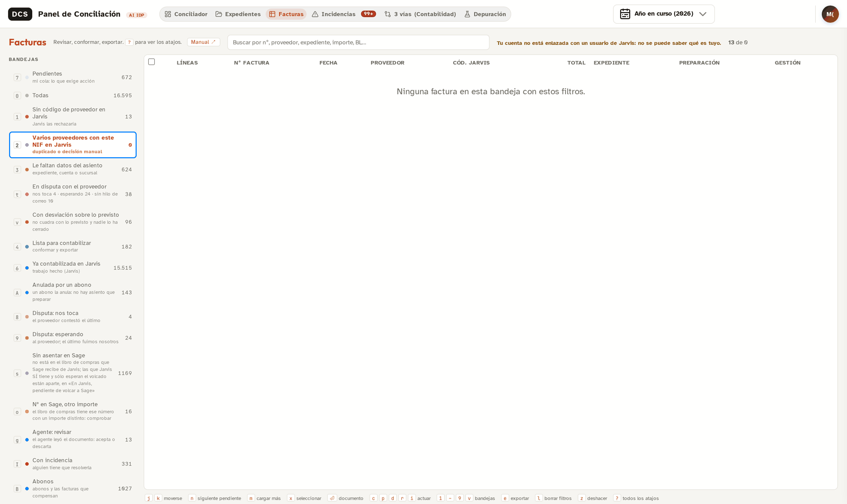Image resolution: width=847 pixels, height=504 pixels.
Task: Open the Expedientes tab
Action: point(238,14)
